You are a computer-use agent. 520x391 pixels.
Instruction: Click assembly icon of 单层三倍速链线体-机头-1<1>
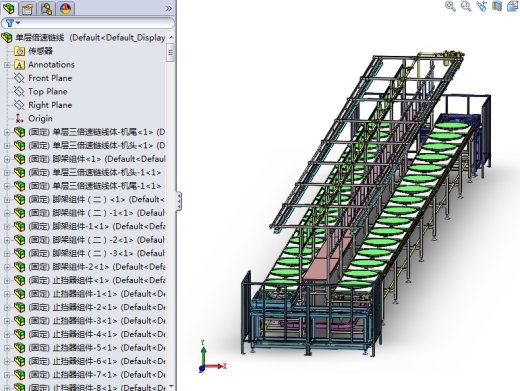tap(19, 173)
